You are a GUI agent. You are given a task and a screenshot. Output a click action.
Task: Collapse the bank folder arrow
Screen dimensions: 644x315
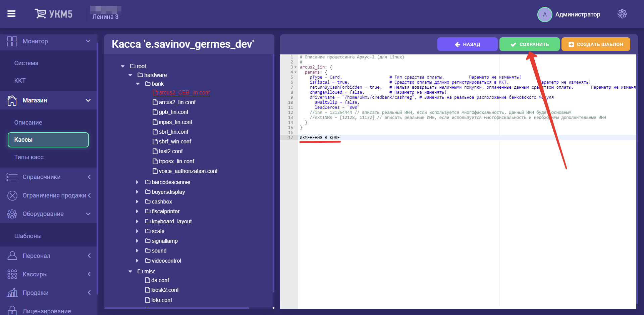[138, 84]
